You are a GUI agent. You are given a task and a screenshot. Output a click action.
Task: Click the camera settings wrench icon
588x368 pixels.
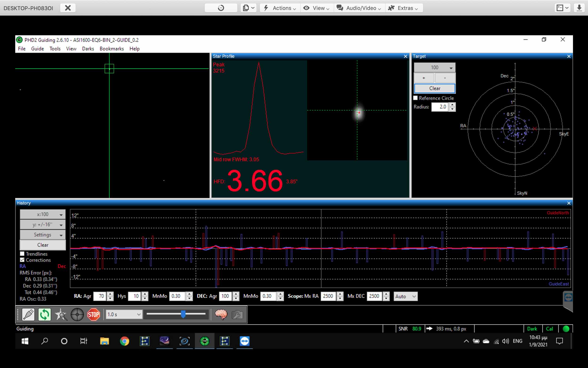(237, 315)
